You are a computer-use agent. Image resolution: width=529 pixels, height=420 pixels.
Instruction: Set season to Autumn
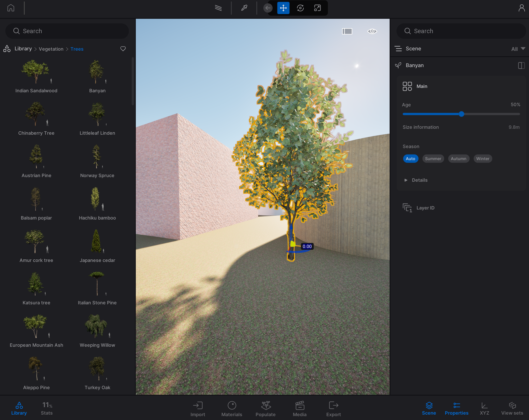(458, 159)
